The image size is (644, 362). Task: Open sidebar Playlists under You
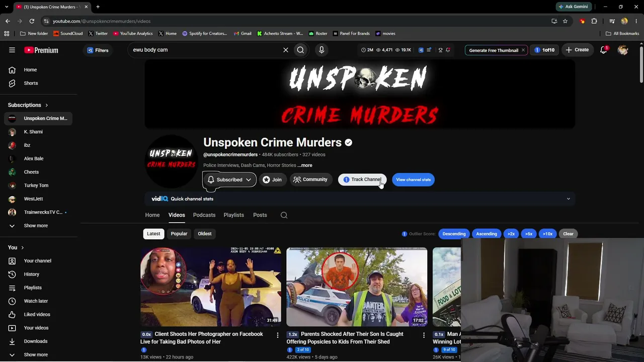click(38, 288)
